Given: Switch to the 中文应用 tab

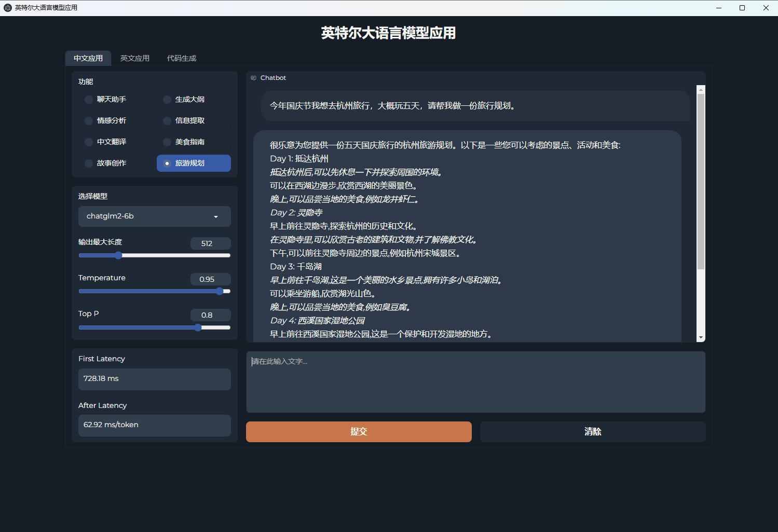Looking at the screenshot, I should pos(88,58).
